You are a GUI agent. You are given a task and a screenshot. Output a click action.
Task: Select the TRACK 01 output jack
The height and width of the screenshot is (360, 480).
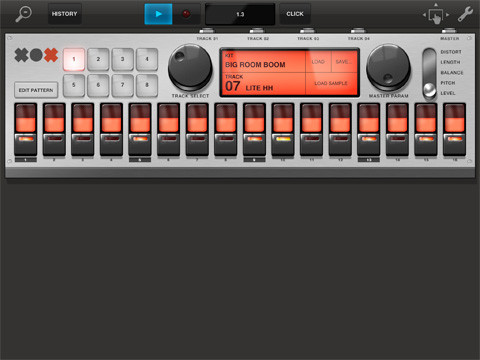207,31
